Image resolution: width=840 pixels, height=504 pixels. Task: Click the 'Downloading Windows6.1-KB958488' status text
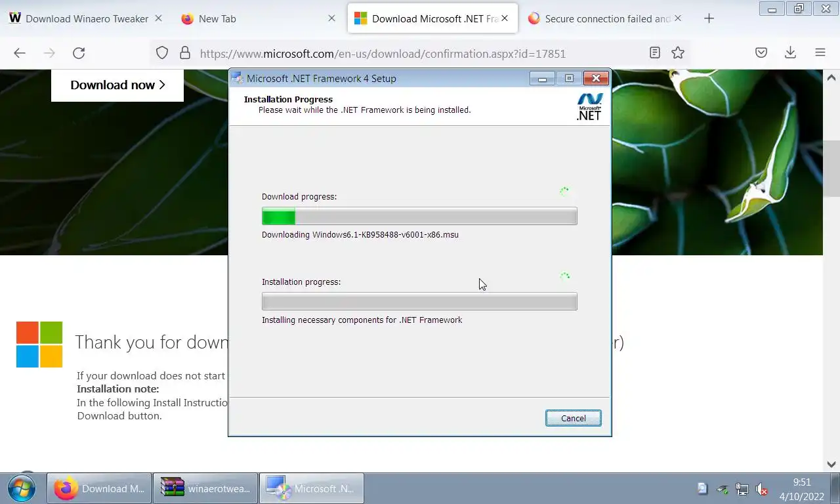tap(360, 234)
